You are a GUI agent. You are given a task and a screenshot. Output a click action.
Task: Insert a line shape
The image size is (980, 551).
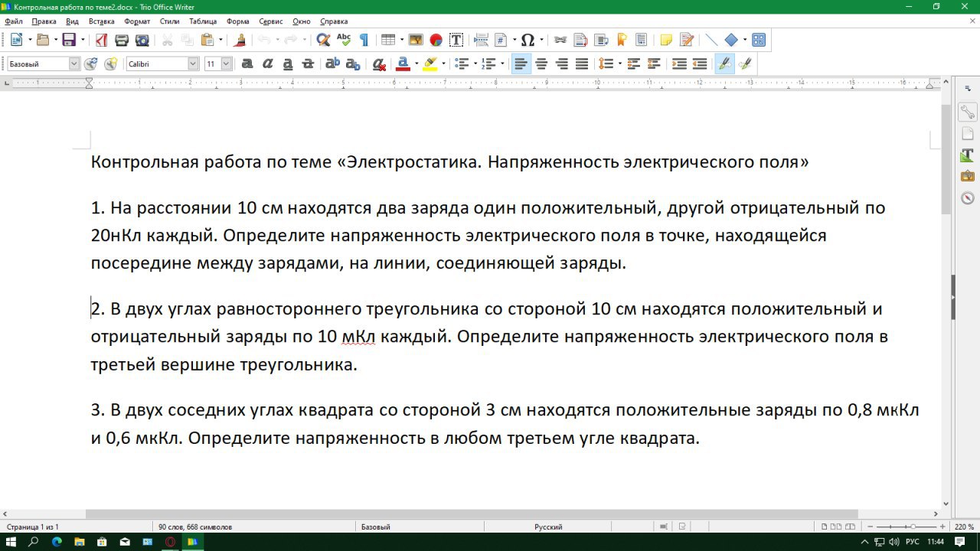(x=710, y=40)
